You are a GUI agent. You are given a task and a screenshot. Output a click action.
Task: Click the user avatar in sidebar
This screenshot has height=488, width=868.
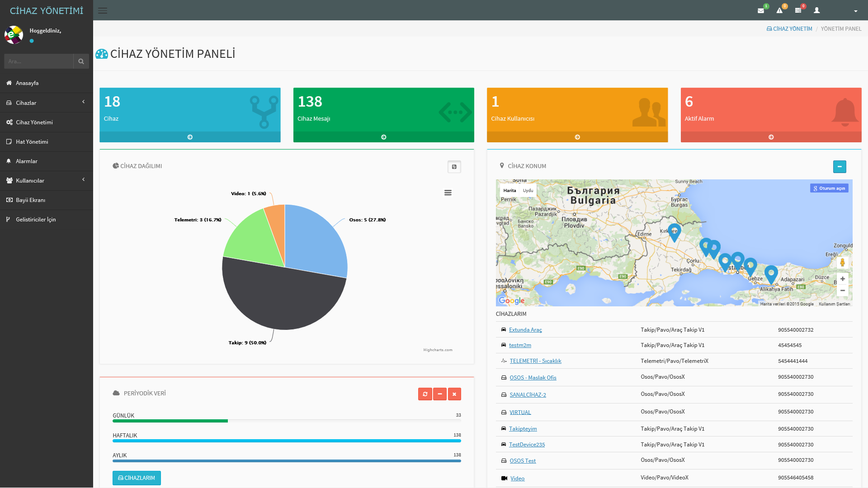[14, 35]
